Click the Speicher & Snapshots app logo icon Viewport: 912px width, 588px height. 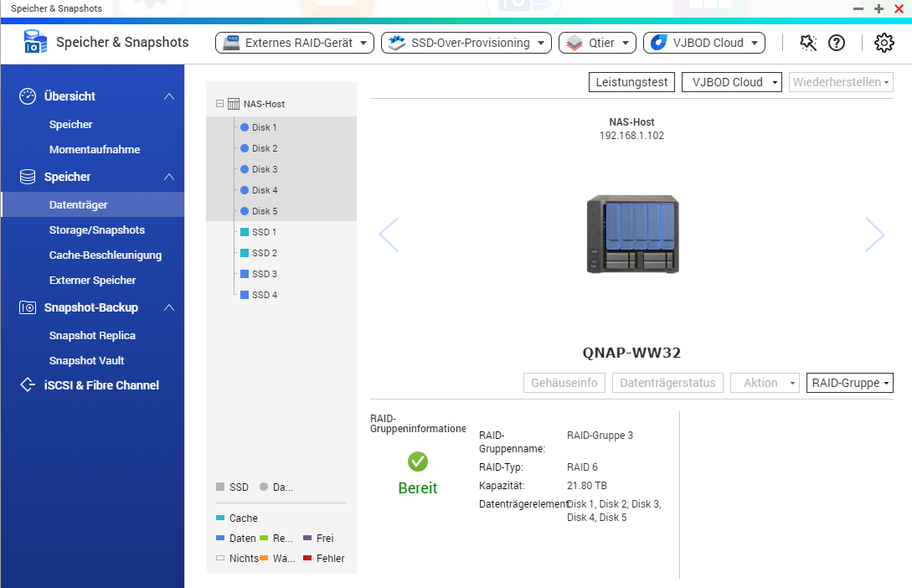(35, 42)
